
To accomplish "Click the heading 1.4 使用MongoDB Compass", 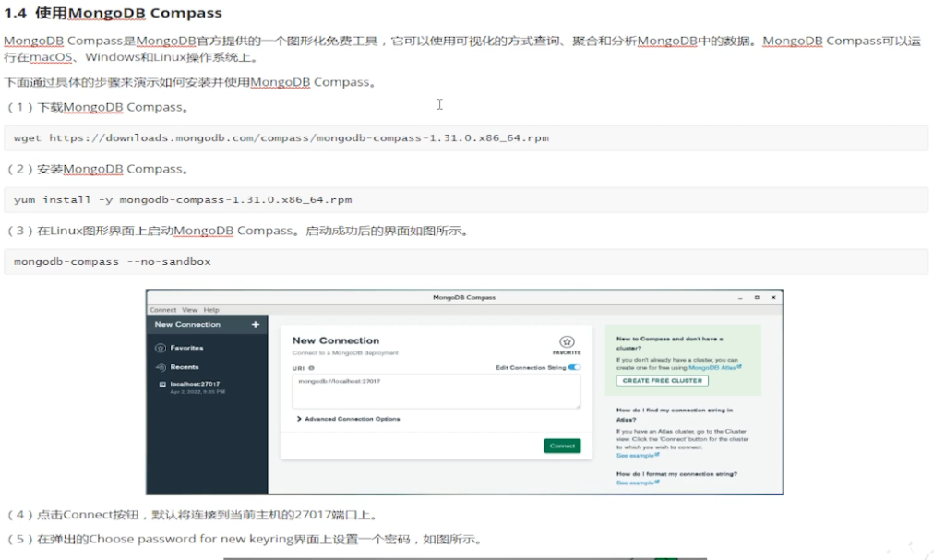I will [113, 13].
